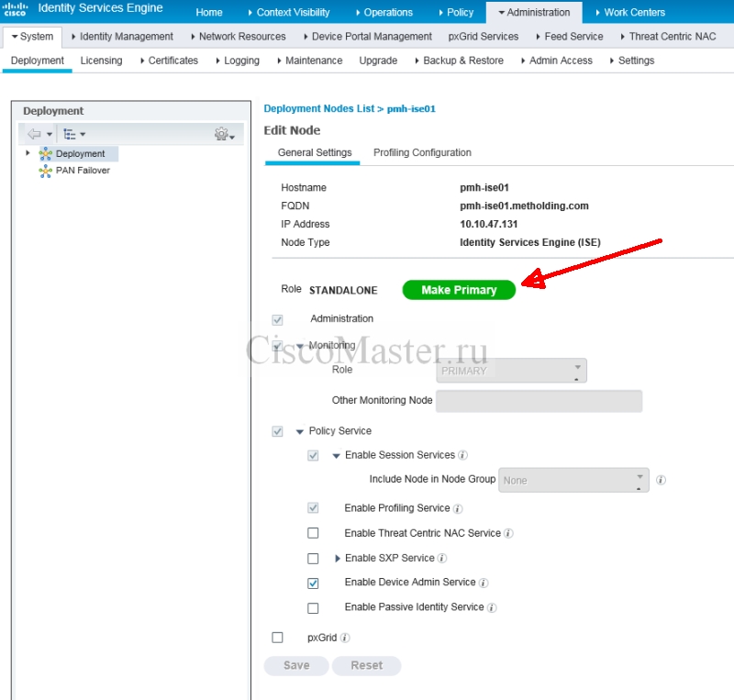The height and width of the screenshot is (700, 734).
Task: Open the back arrow dropdown caret
Action: pos(50,134)
